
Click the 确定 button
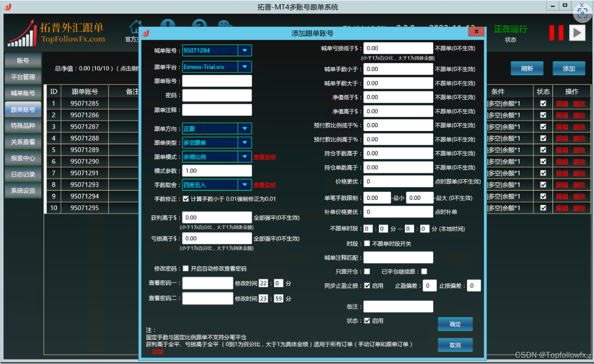(455, 324)
